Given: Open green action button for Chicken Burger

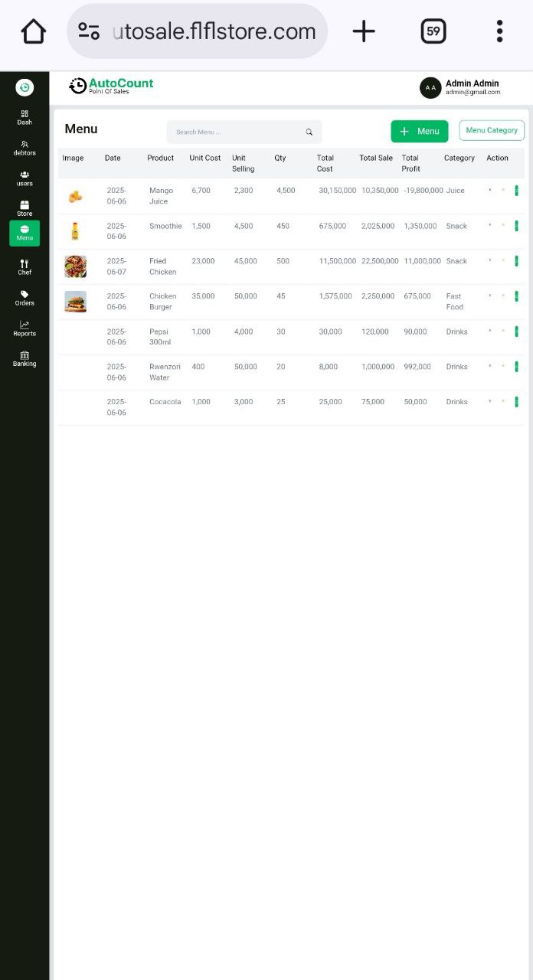Looking at the screenshot, I should (516, 296).
